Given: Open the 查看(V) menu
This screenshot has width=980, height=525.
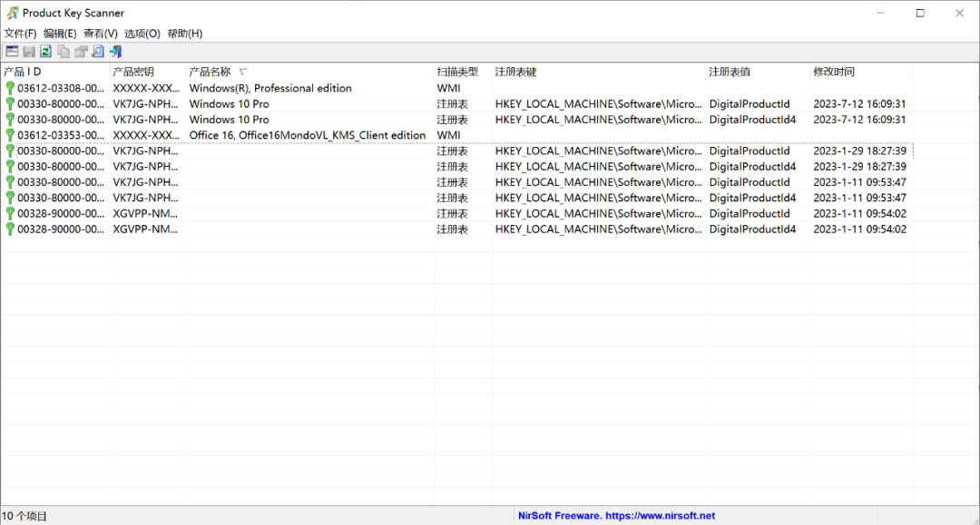Looking at the screenshot, I should (x=101, y=34).
